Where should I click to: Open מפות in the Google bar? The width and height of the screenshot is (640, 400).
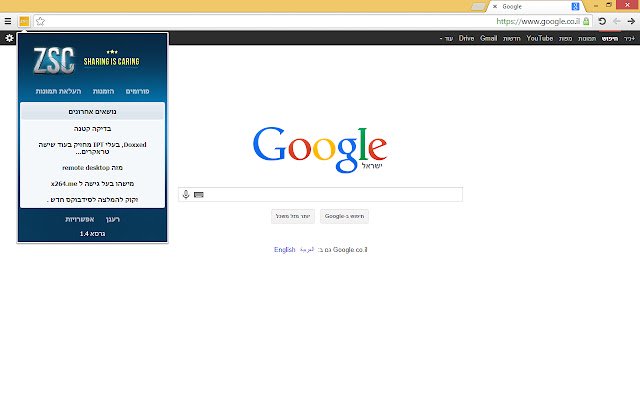click(x=565, y=38)
